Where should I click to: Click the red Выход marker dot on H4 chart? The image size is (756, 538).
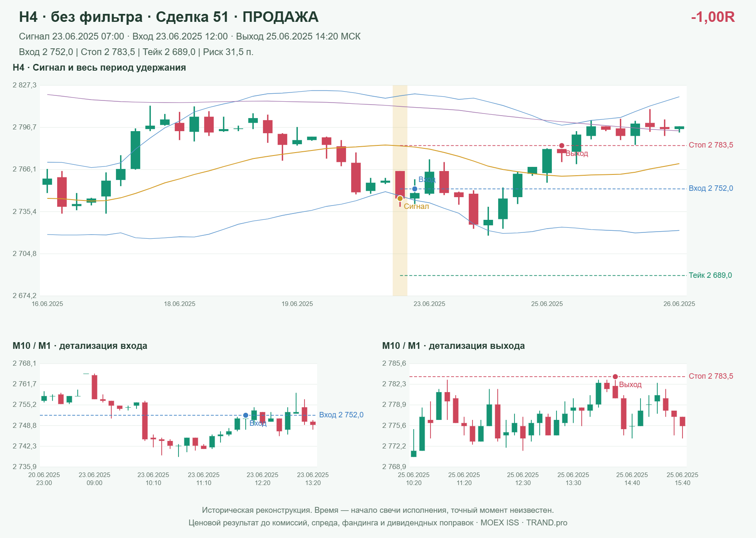(x=562, y=146)
